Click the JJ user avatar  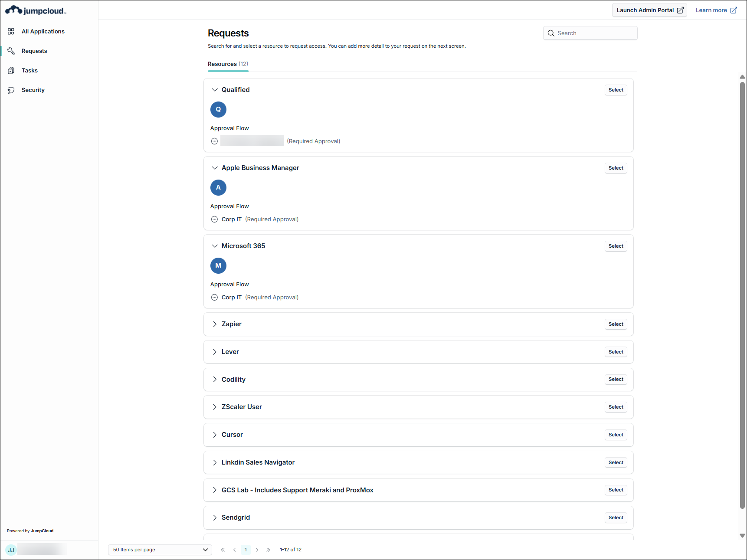(x=11, y=550)
